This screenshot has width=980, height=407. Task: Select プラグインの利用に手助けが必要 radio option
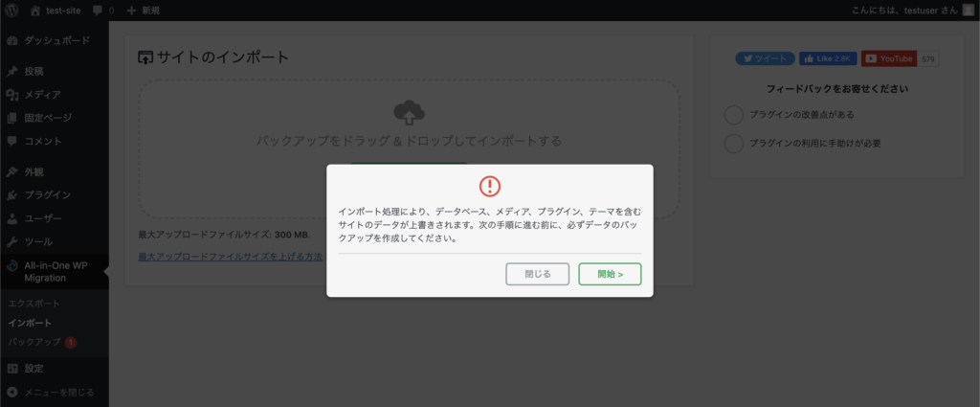click(734, 144)
